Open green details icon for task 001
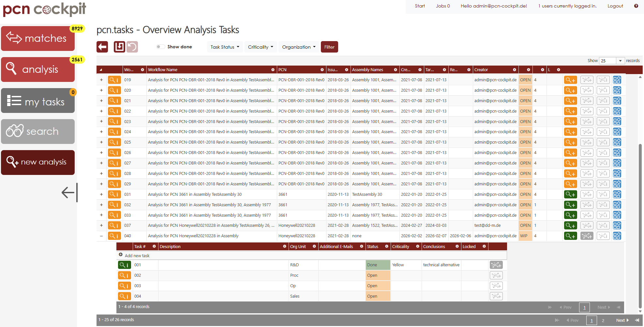644x327 pixels. (125, 265)
